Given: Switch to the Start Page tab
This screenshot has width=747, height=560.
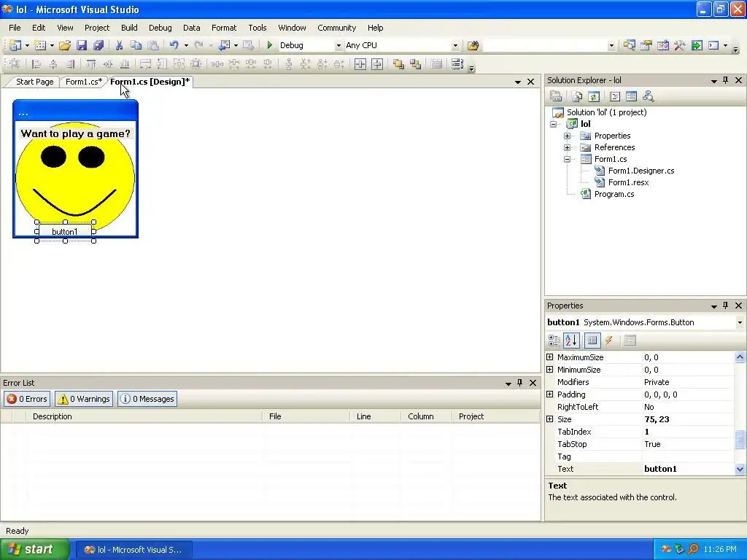Looking at the screenshot, I should [35, 82].
